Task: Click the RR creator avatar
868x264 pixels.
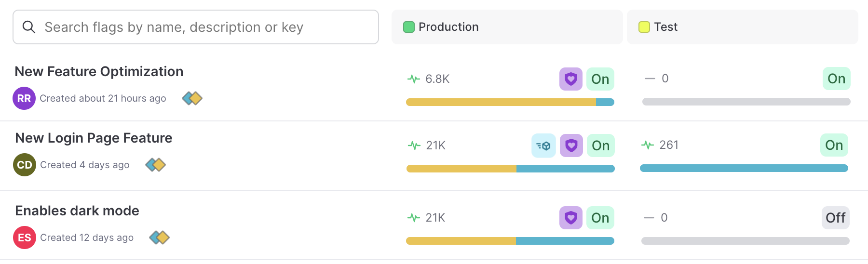Action: [24, 98]
